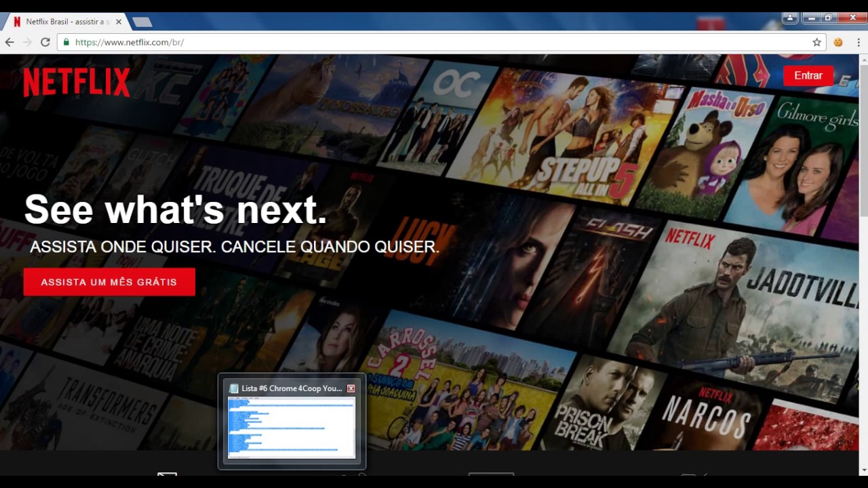Click the Netflix logo

point(77,82)
